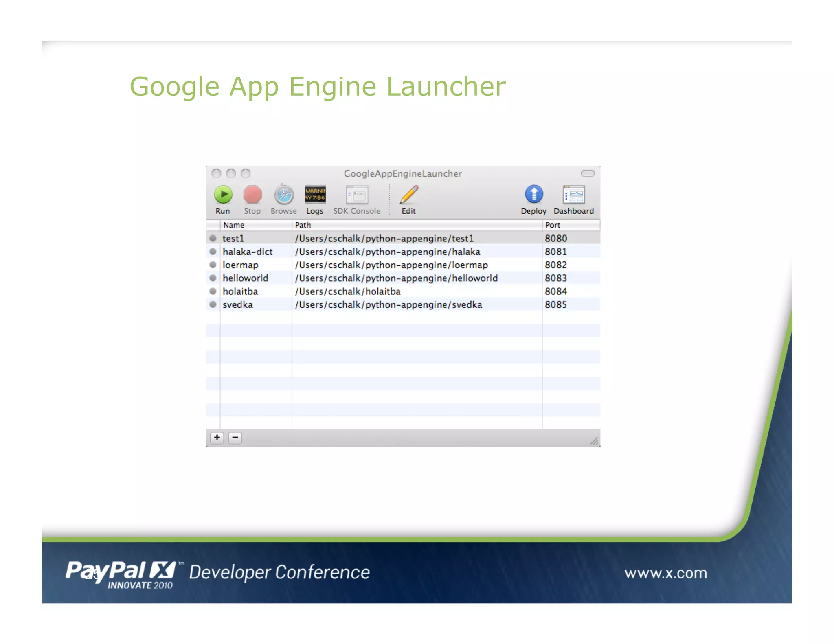Click path /Users/cschalk/python-appengine/test1
This screenshot has height=644, width=834.
pos(384,239)
